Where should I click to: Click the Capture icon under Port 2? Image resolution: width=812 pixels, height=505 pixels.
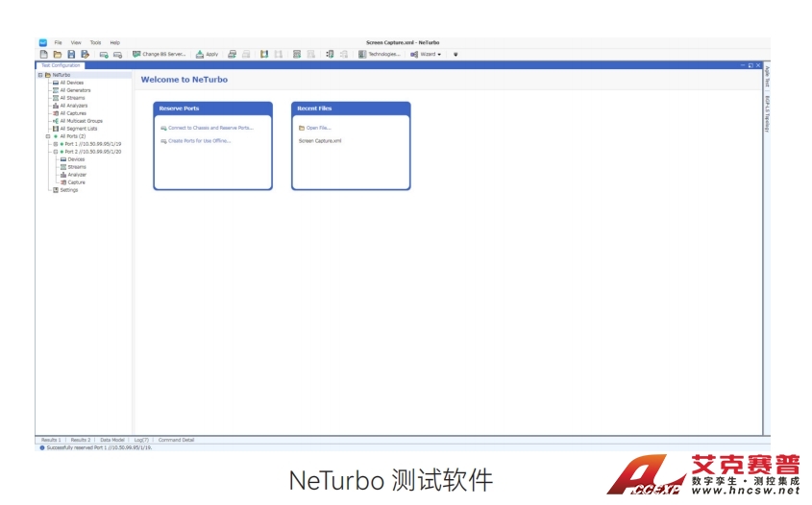pos(63,182)
